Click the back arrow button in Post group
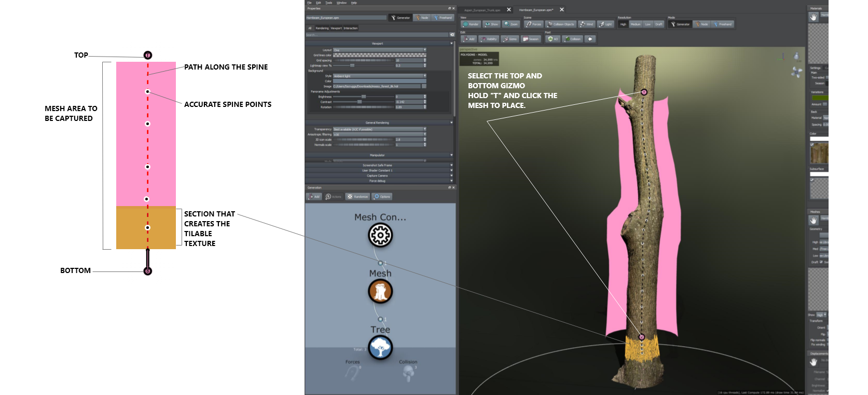 click(590, 39)
